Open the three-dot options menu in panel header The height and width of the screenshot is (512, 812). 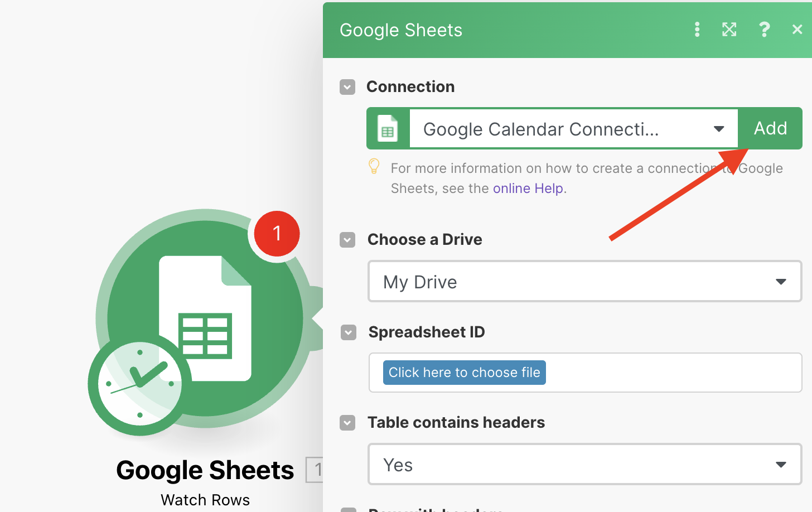pos(697,30)
